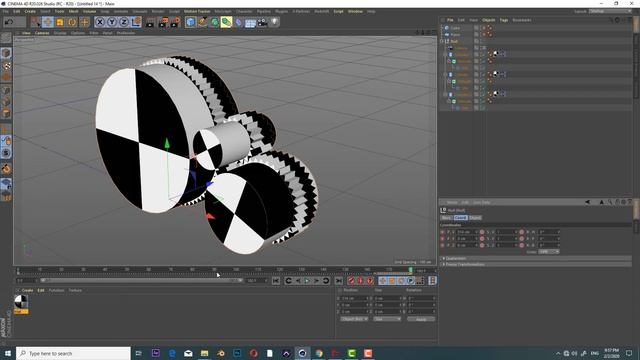Click the Spline Pen icon
This screenshot has height=360, width=640.
(x=202, y=22)
